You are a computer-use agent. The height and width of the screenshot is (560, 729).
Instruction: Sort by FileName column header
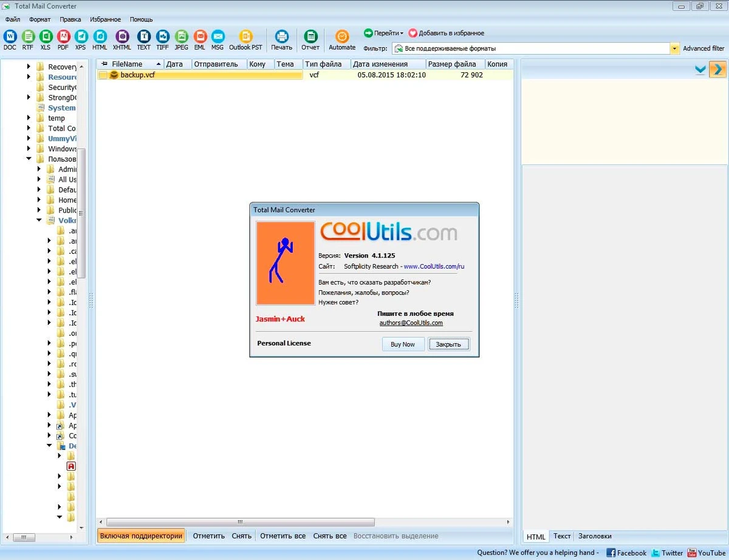tap(130, 64)
